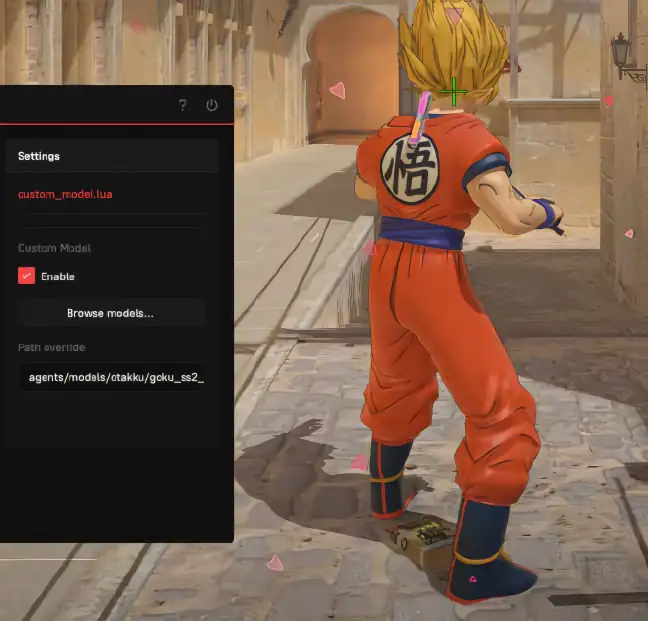Click the Path override label

(x=52, y=347)
